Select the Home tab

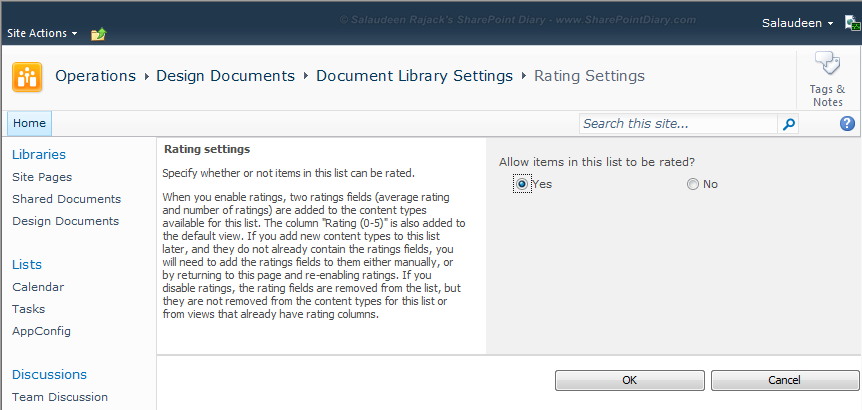click(30, 123)
